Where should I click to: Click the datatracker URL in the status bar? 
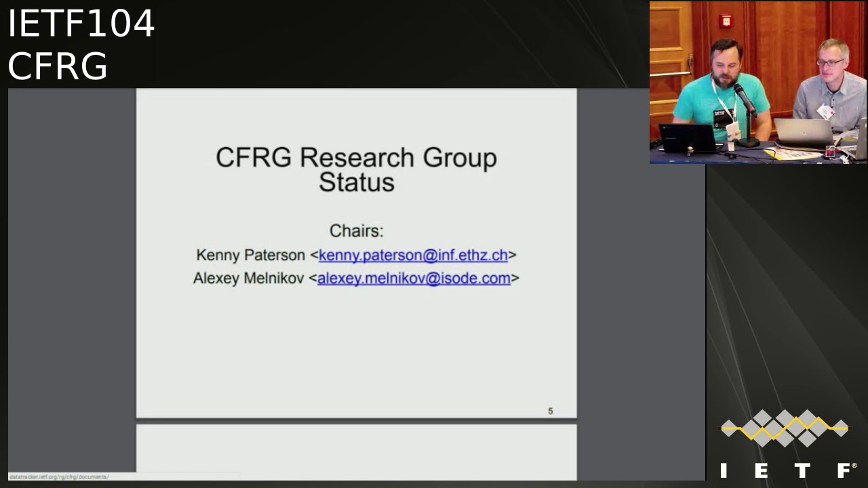point(59,477)
